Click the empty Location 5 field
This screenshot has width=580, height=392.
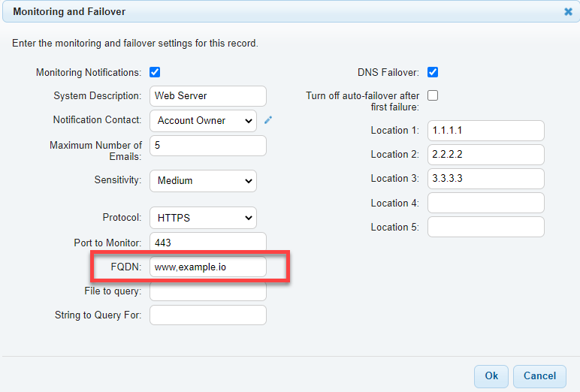point(485,227)
